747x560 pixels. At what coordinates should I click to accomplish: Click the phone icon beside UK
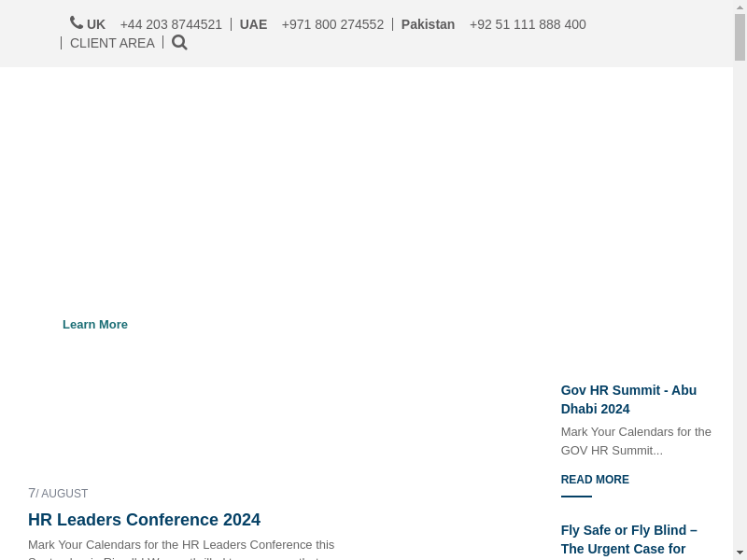(x=77, y=22)
